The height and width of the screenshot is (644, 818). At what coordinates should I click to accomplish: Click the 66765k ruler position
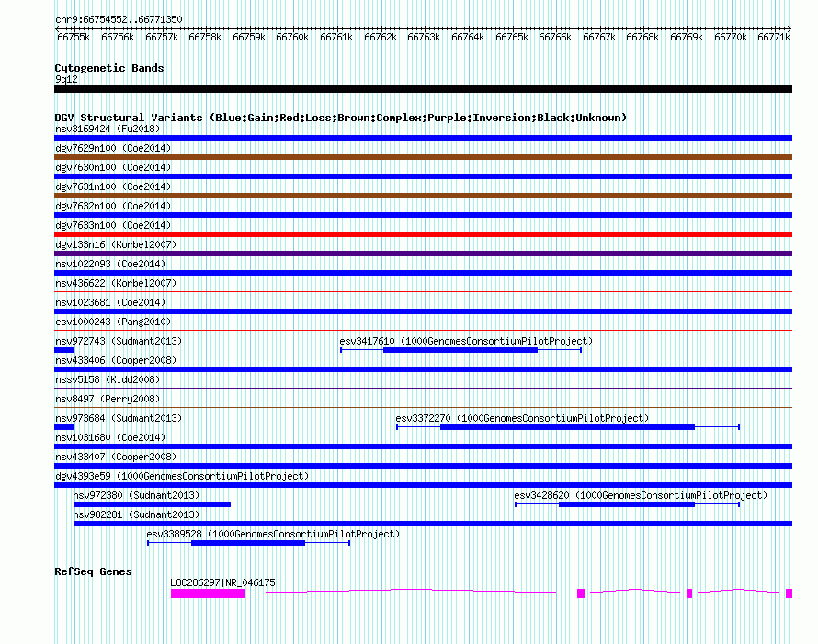tap(512, 37)
